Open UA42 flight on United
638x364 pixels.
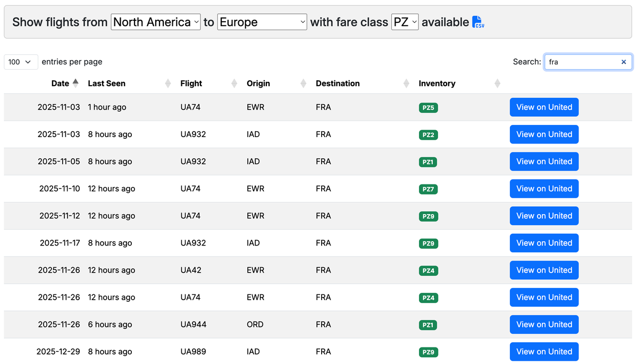pyautogui.click(x=544, y=270)
